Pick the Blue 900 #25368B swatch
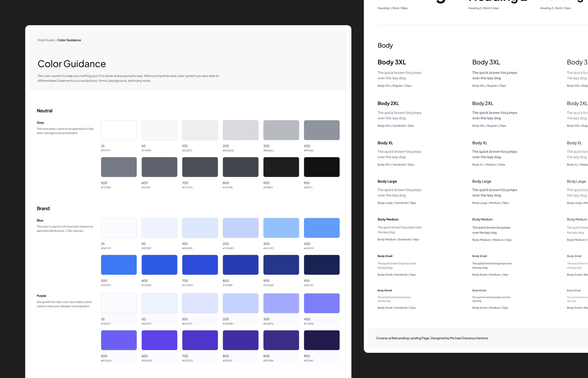The image size is (588, 378). (x=281, y=265)
